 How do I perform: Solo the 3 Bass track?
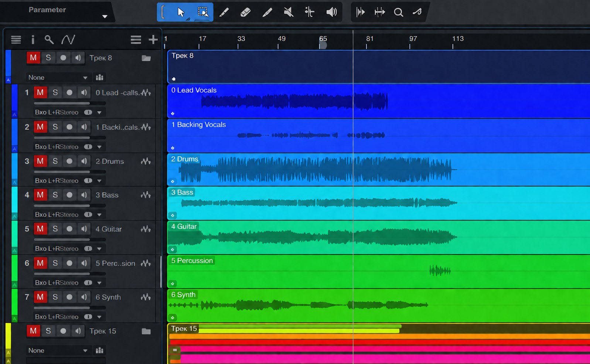coord(55,195)
